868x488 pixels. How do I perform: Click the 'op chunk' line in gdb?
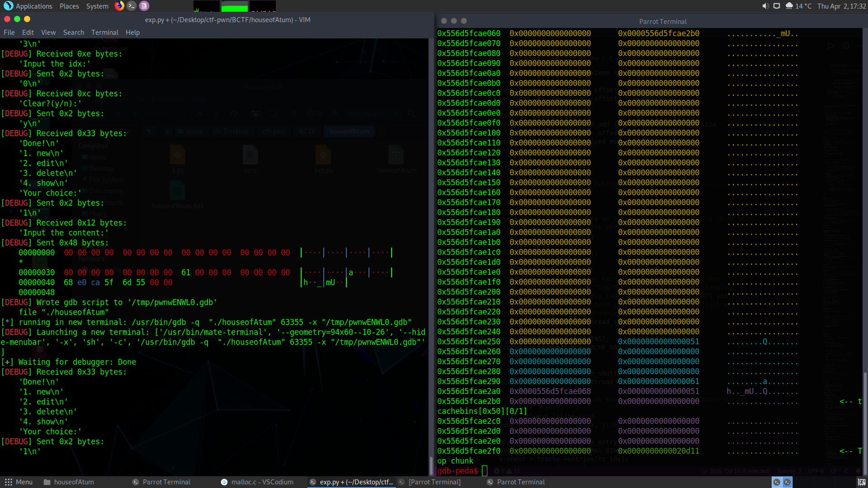pyautogui.click(x=455, y=461)
